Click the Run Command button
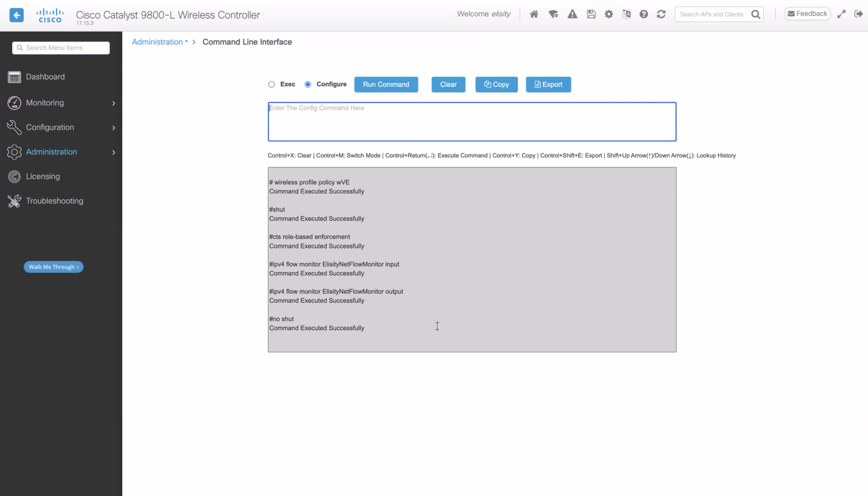Screen dimensions: 868x496 tap(386, 85)
